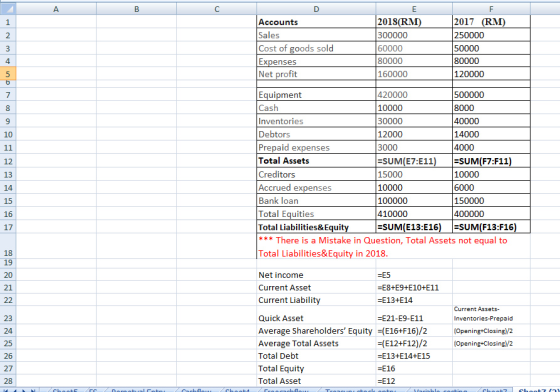The height and width of the screenshot is (392, 560).
Task: Select Prepaid expenses 3000 cell
Action: point(414,147)
